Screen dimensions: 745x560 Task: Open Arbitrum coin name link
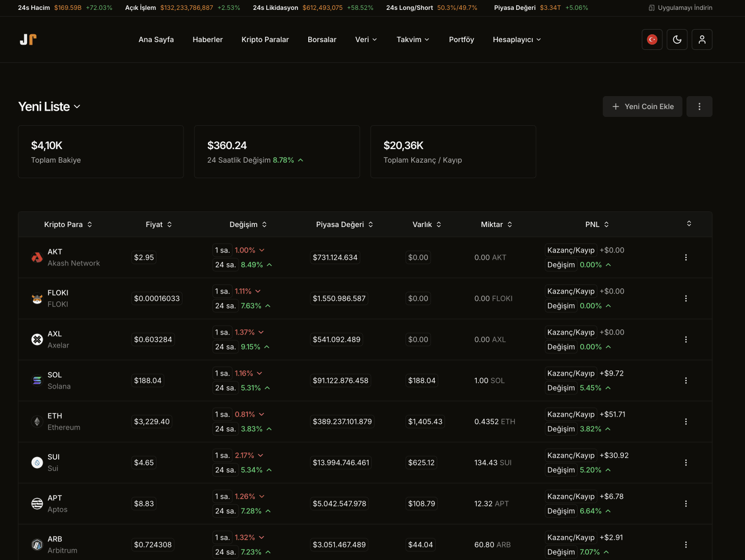point(62,551)
